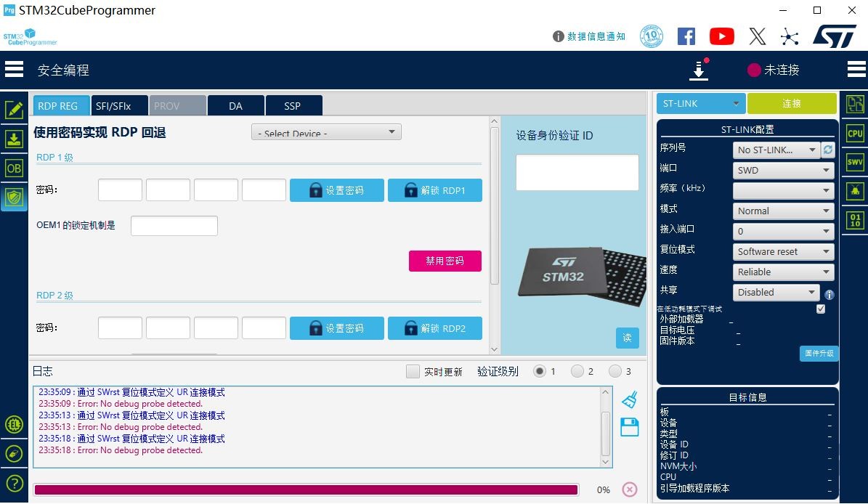The width and height of the screenshot is (868, 504).
Task: Open the CPU panel icon
Action: point(855,134)
